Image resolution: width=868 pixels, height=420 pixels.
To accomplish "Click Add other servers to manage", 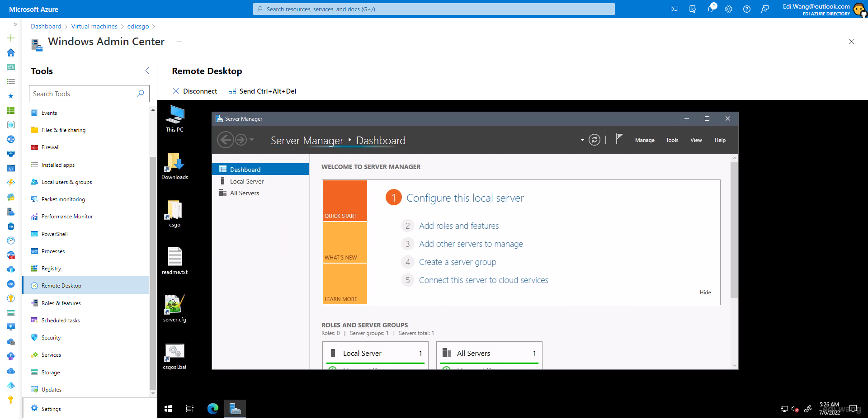I will tap(471, 244).
